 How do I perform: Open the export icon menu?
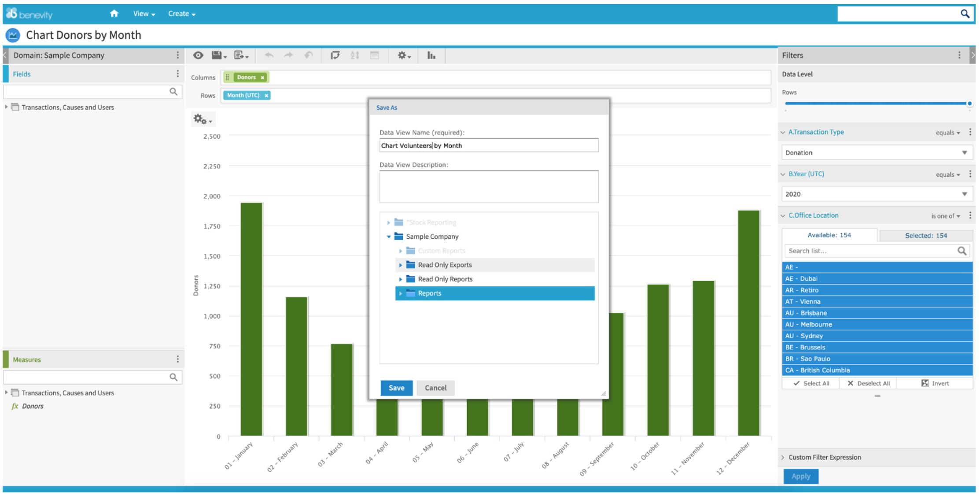click(241, 56)
